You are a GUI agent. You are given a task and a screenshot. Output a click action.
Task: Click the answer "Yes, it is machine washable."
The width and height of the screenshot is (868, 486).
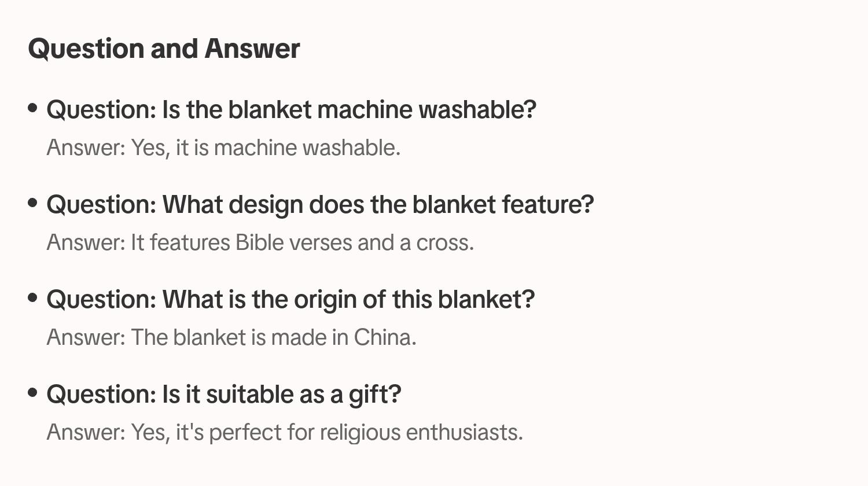click(223, 148)
